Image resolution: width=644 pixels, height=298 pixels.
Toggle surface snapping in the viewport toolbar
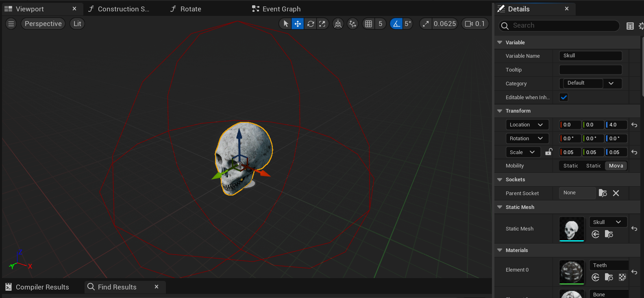352,24
